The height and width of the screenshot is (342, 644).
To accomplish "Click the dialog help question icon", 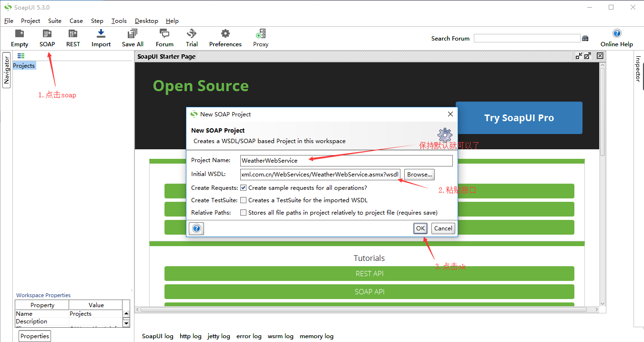I will click(196, 228).
